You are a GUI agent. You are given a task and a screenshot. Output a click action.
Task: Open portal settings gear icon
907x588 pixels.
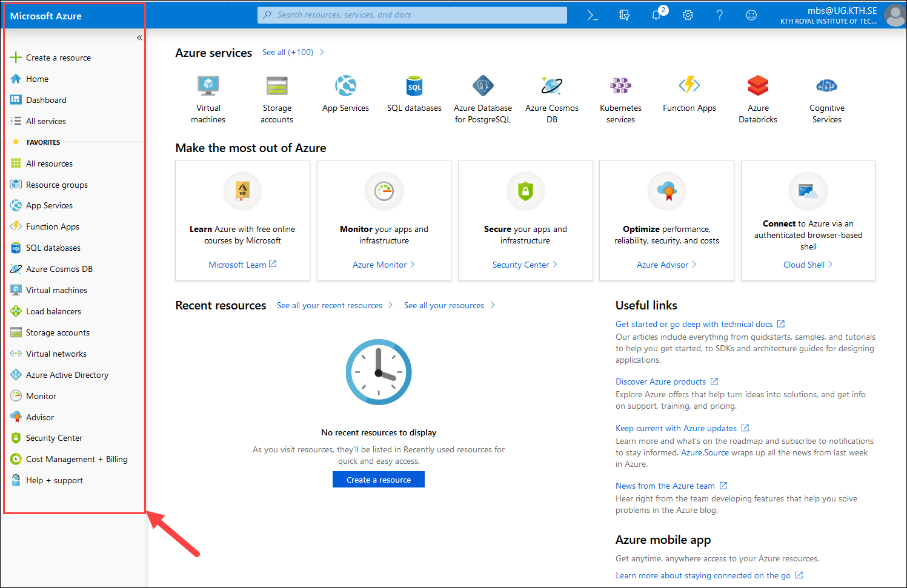pyautogui.click(x=688, y=15)
